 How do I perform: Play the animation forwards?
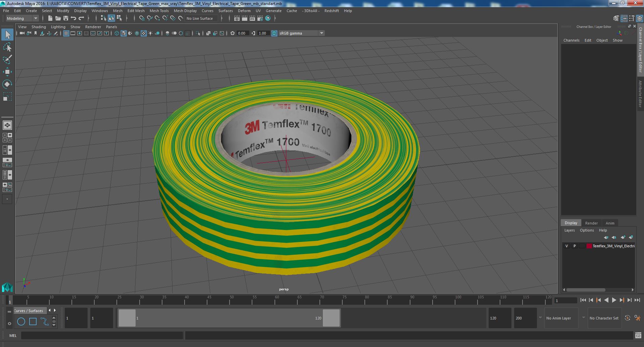614,300
